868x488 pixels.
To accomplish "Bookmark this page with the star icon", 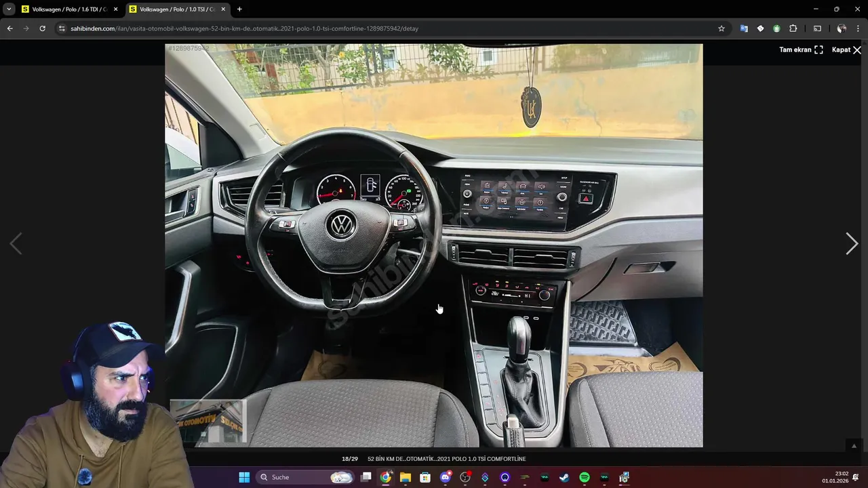I will 722,28.
